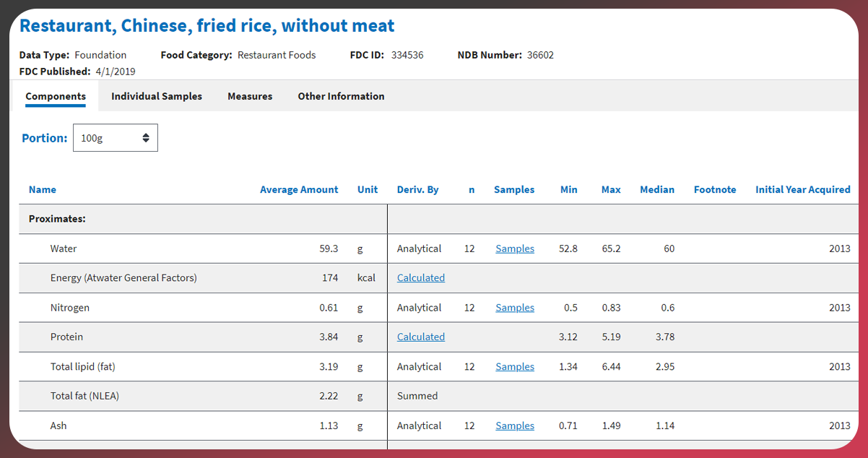The height and width of the screenshot is (458, 868).
Task: Switch to the Components tab
Action: pyautogui.click(x=56, y=96)
